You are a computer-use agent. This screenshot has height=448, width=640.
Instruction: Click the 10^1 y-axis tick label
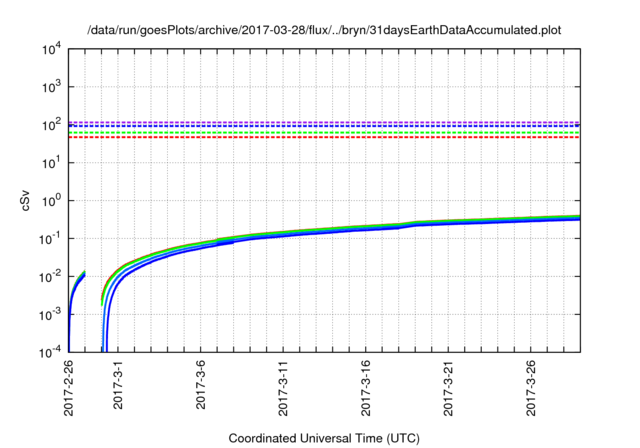click(51, 162)
